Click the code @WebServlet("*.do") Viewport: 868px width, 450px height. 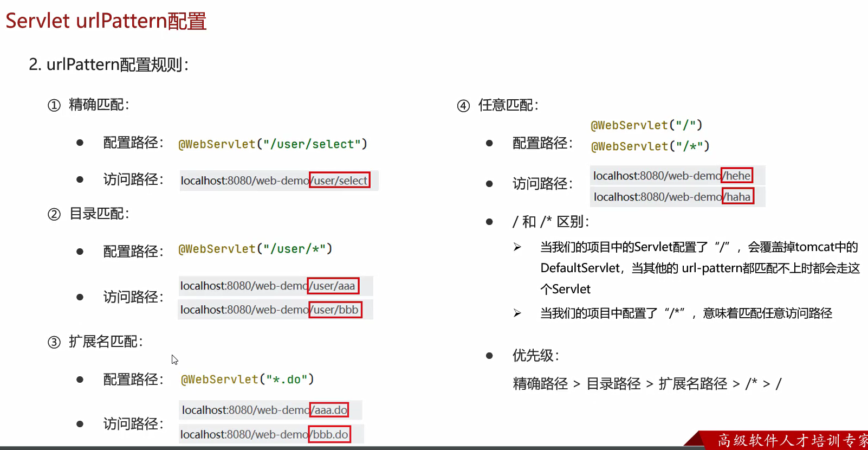pyautogui.click(x=247, y=380)
